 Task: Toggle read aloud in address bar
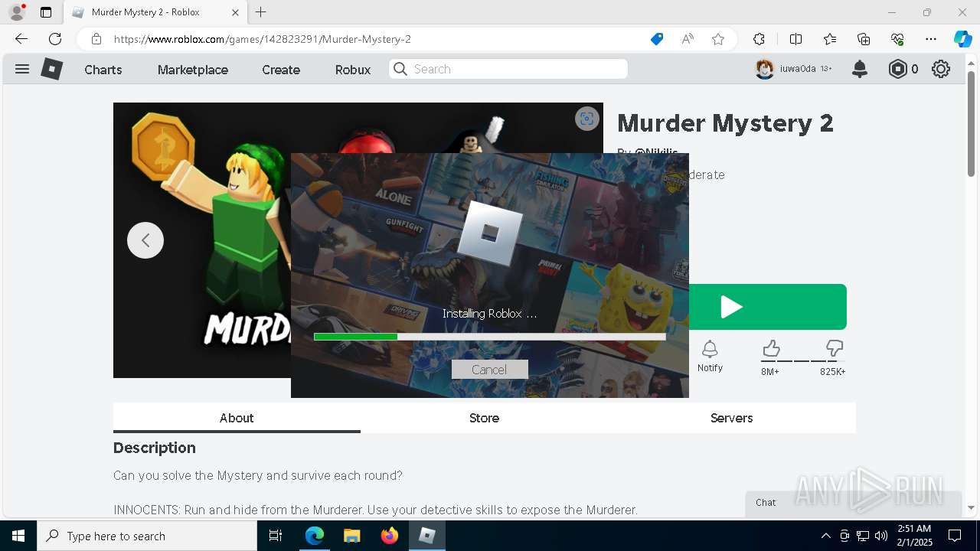(688, 39)
